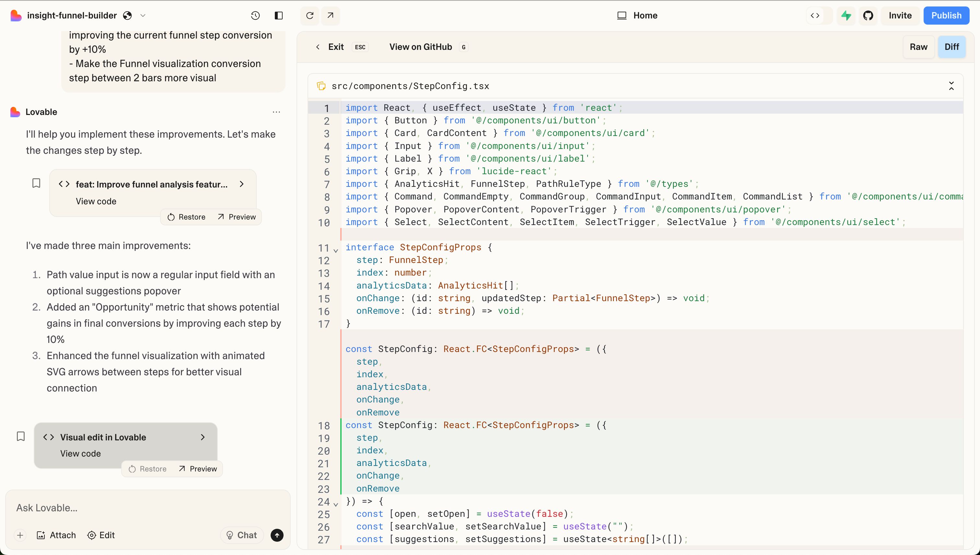Focus the Ask Lovable input field

pyautogui.click(x=148, y=508)
